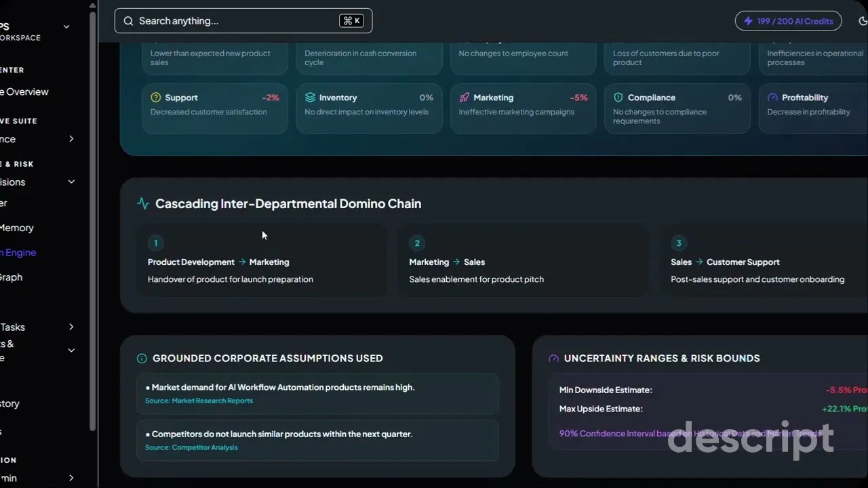The width and height of the screenshot is (868, 488).
Task: Open Source: Market Research Reports link
Action: [199, 401]
